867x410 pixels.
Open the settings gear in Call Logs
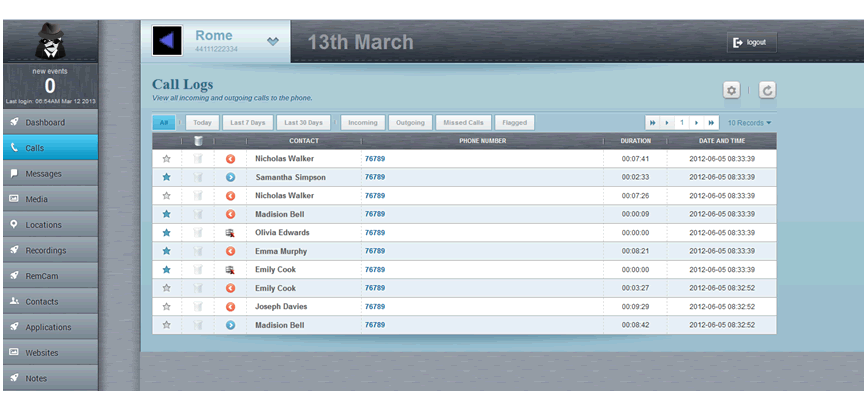coord(731,91)
